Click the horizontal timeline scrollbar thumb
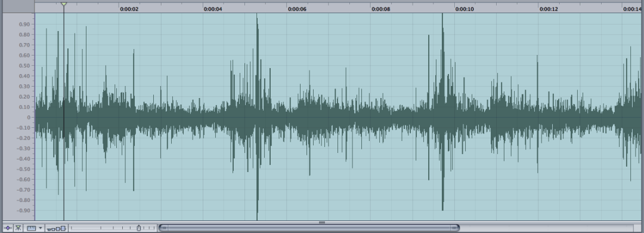This screenshot has height=233, width=644. click(309, 228)
